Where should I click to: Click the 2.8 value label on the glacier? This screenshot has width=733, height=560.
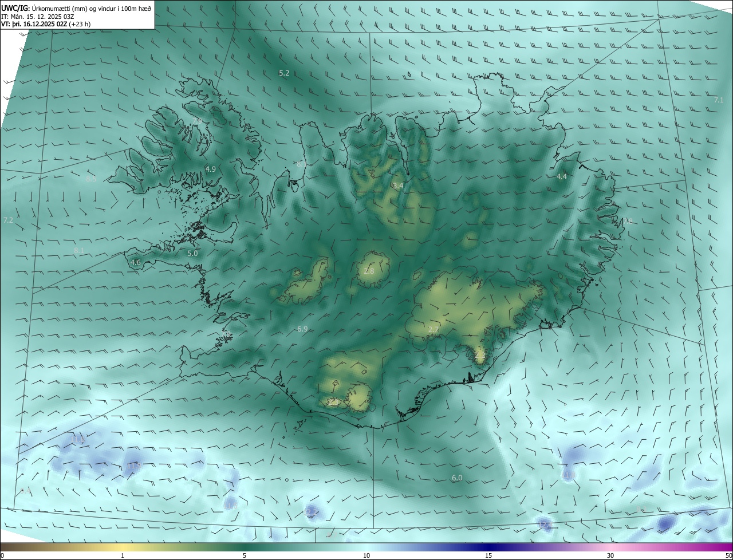click(x=369, y=271)
